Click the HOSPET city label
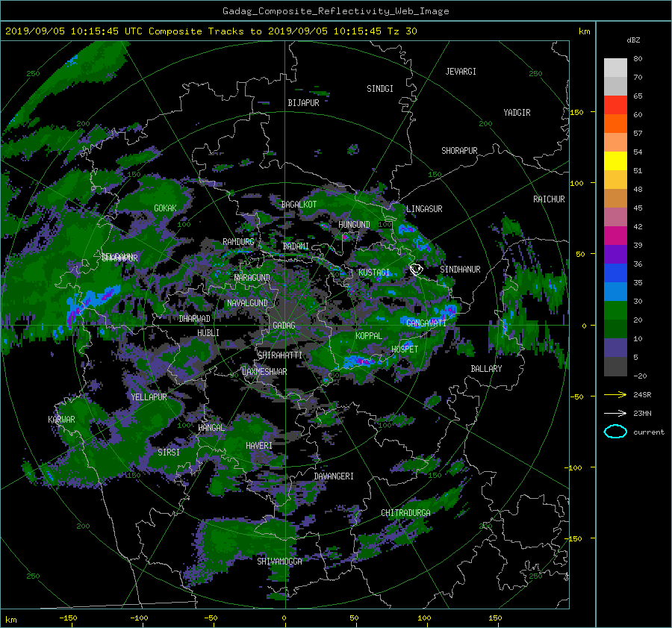672x628 pixels. (405, 349)
